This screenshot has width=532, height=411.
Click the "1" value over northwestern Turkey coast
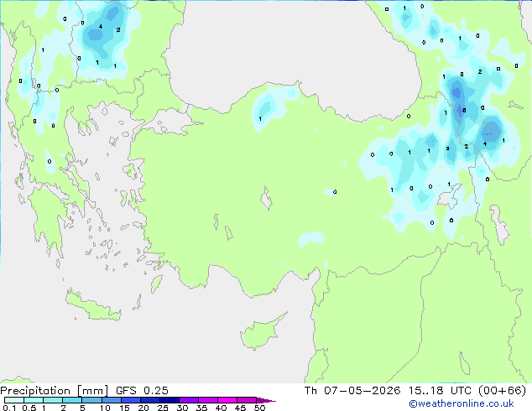point(260,119)
